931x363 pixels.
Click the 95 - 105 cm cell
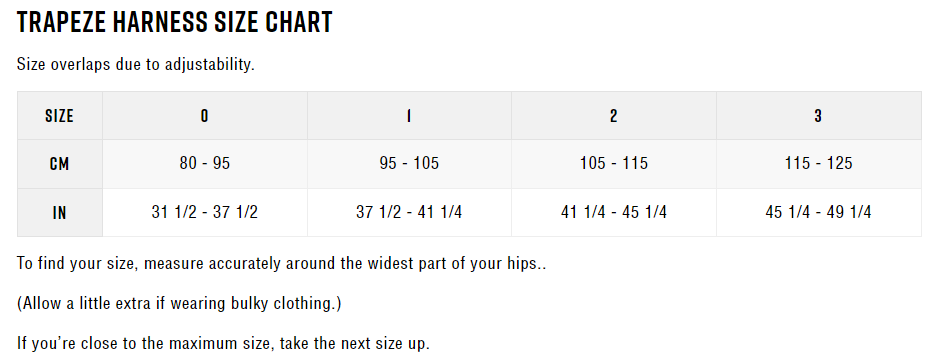pos(409,164)
